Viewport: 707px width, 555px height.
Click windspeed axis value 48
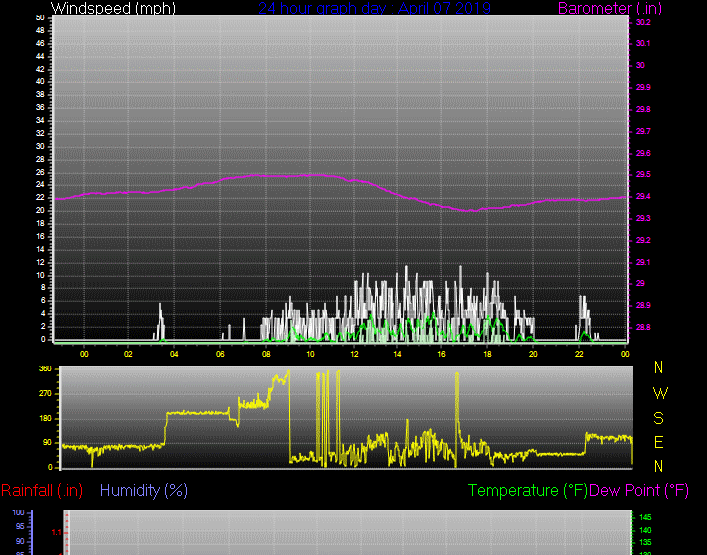coord(40,30)
